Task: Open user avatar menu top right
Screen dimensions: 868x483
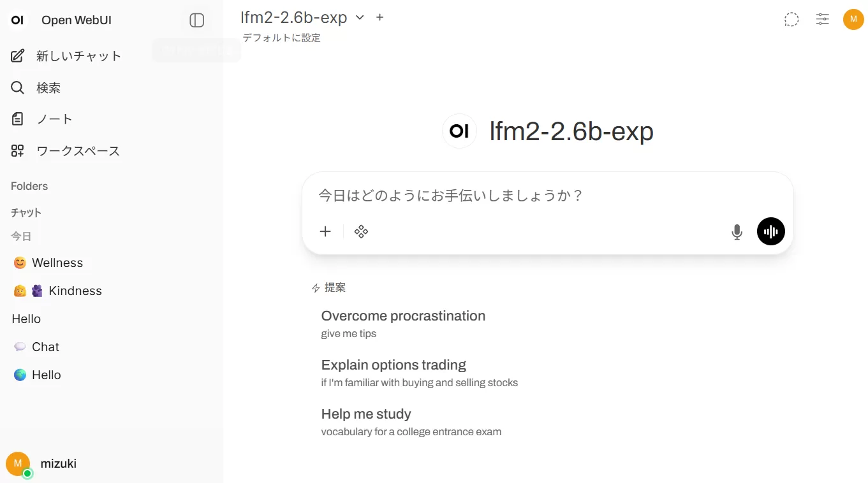Action: point(853,20)
